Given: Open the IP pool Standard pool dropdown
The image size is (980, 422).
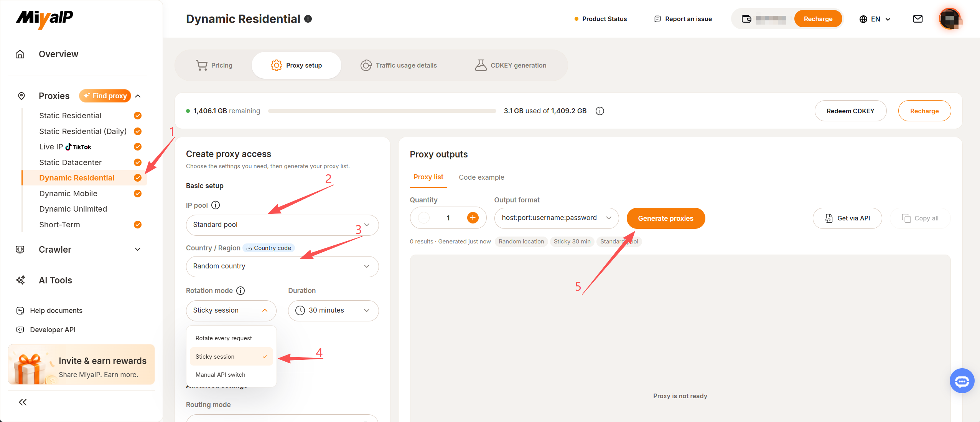Looking at the screenshot, I should [282, 225].
